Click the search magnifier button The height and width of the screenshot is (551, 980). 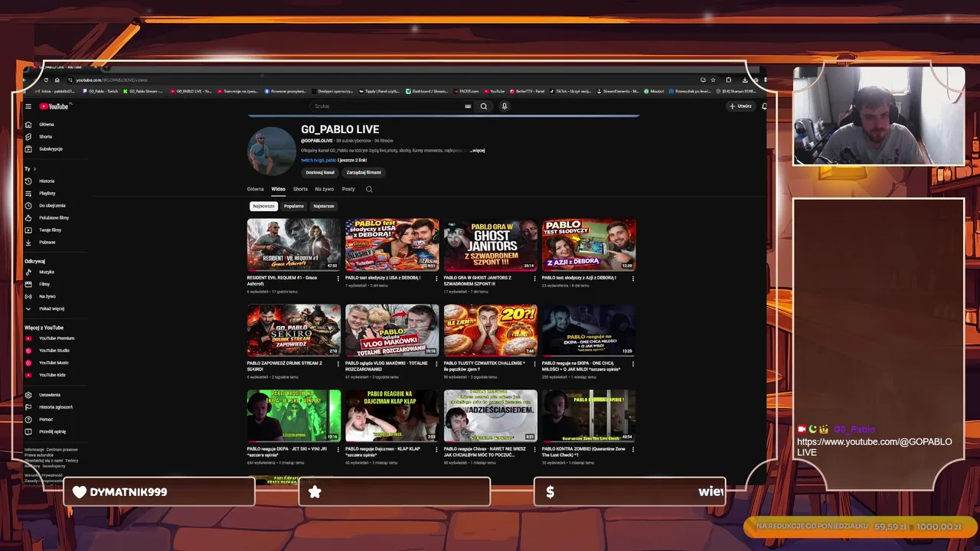pyautogui.click(x=483, y=106)
